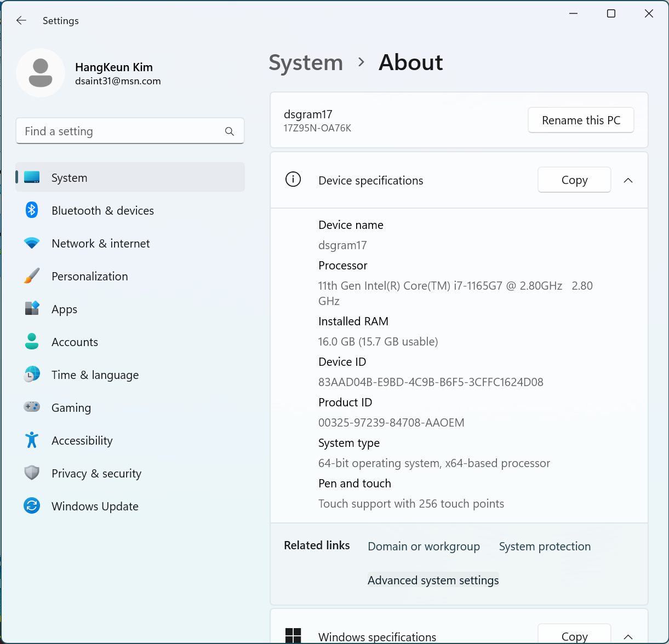The image size is (669, 644).
Task: Click the Windows Update sync icon
Action: pyautogui.click(x=32, y=506)
